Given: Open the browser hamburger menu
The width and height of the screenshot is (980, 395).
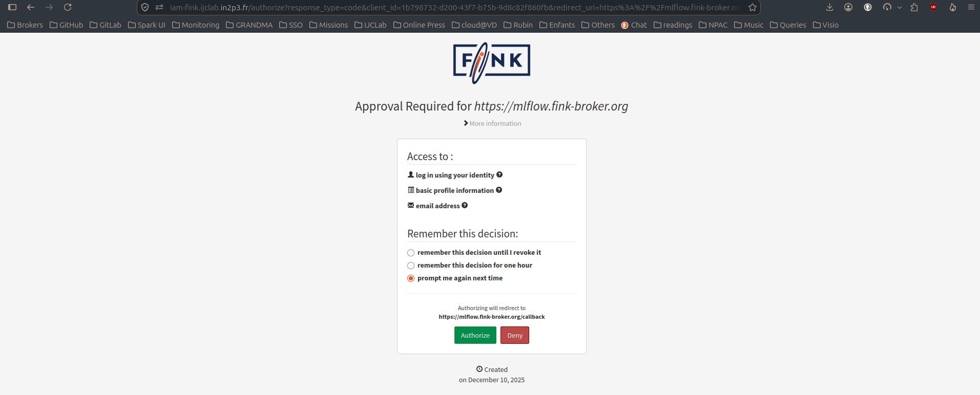Looking at the screenshot, I should pos(971,7).
